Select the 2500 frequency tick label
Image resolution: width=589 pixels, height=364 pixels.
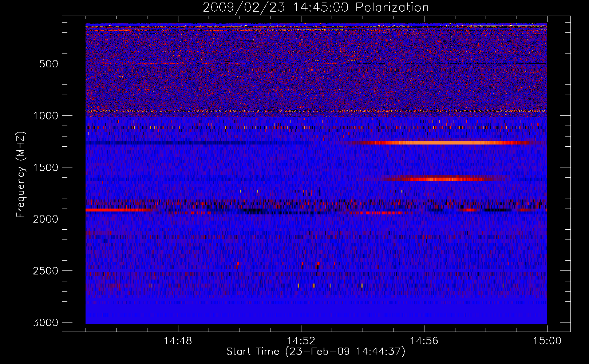pos(46,271)
